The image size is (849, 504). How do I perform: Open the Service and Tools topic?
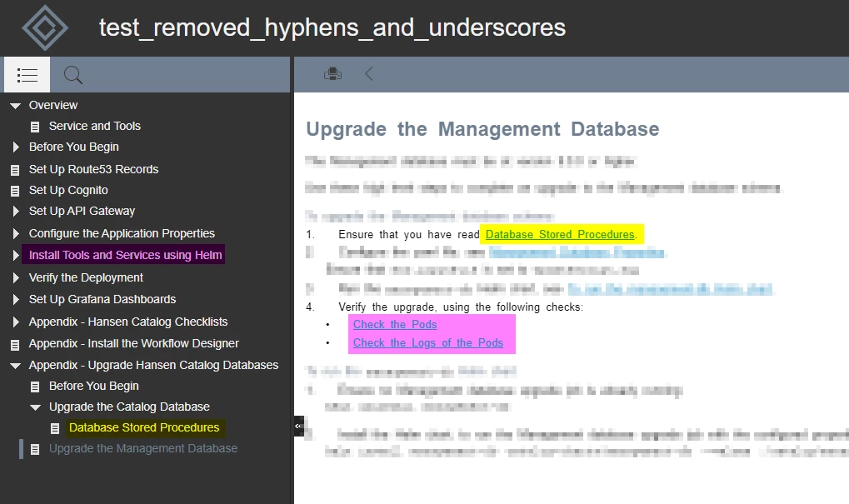coord(95,126)
